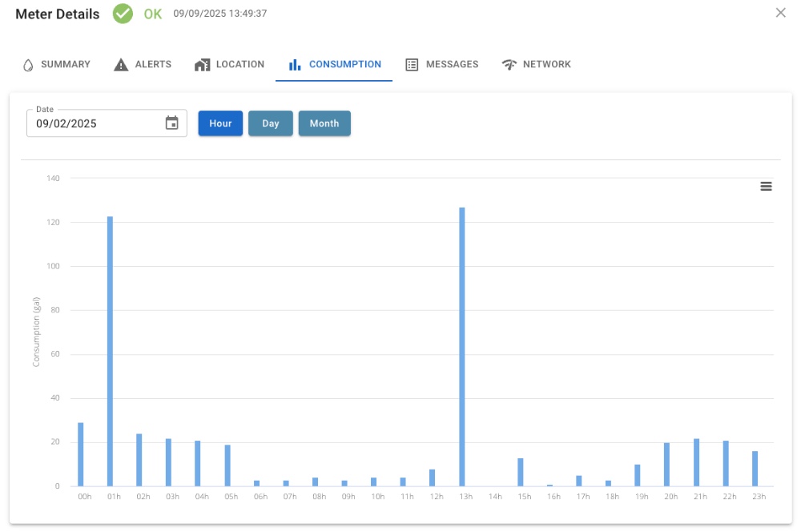Select the Network signal icon
801x532 pixels.
pyautogui.click(x=510, y=64)
